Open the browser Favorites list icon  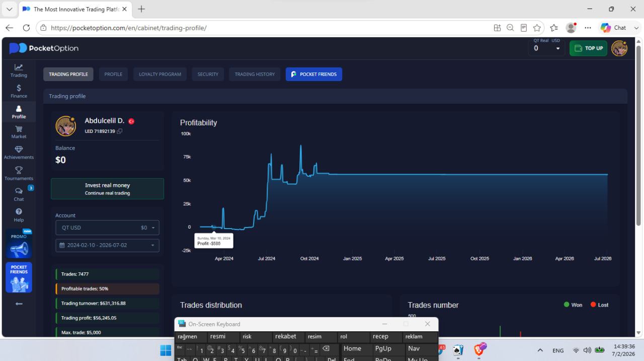554,28
